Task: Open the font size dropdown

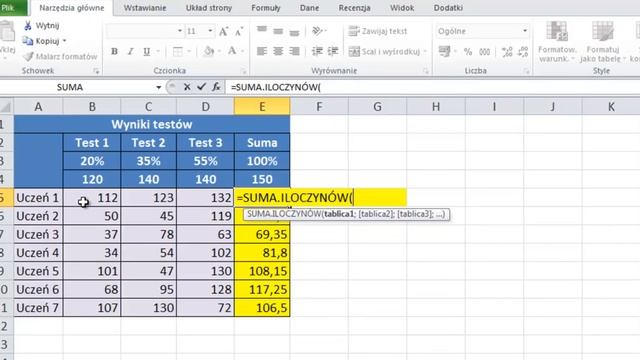Action: tap(210, 31)
